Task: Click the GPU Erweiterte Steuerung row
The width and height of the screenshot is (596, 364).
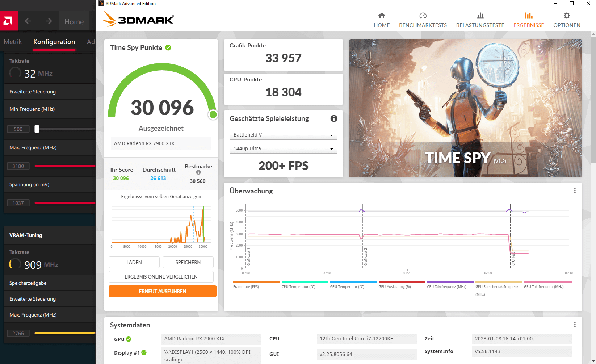Action: point(50,92)
